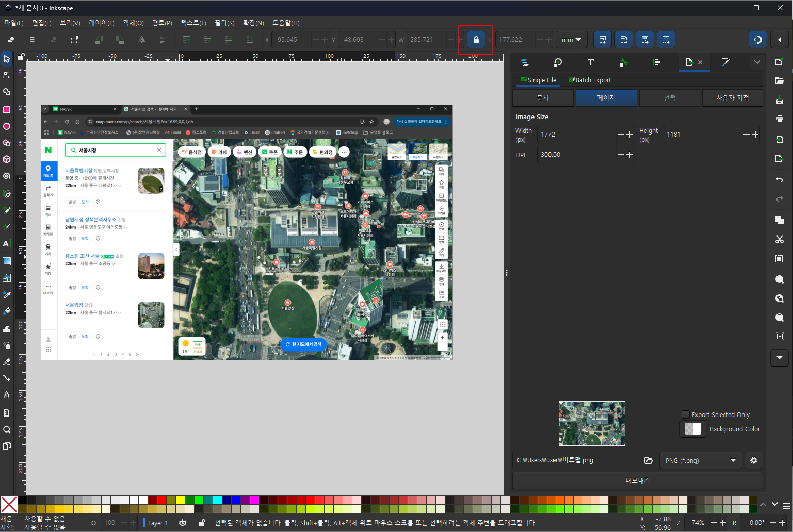Select the Rectangle tool
The height and width of the screenshot is (532, 793).
[7, 110]
